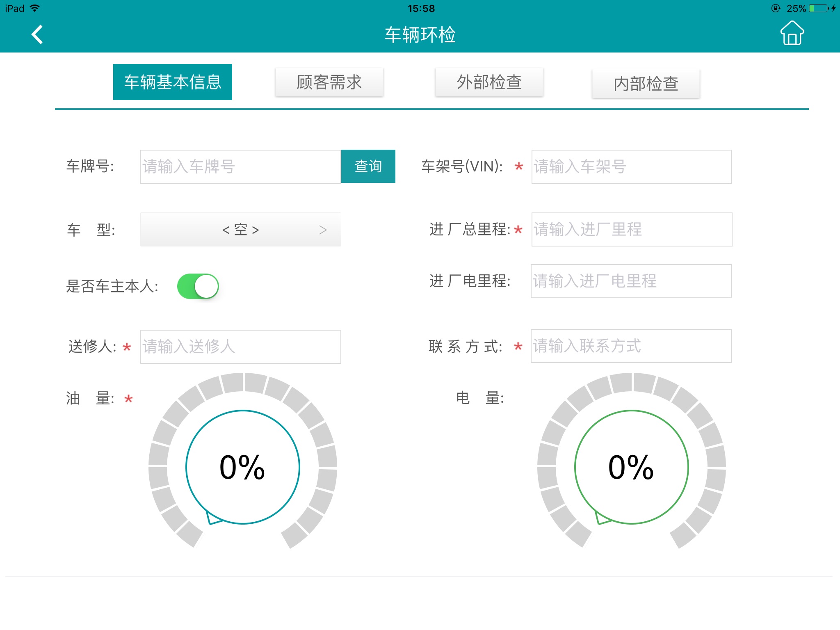The image size is (840, 630).
Task: Switch to the 顾客需求 tab
Action: coord(329,82)
